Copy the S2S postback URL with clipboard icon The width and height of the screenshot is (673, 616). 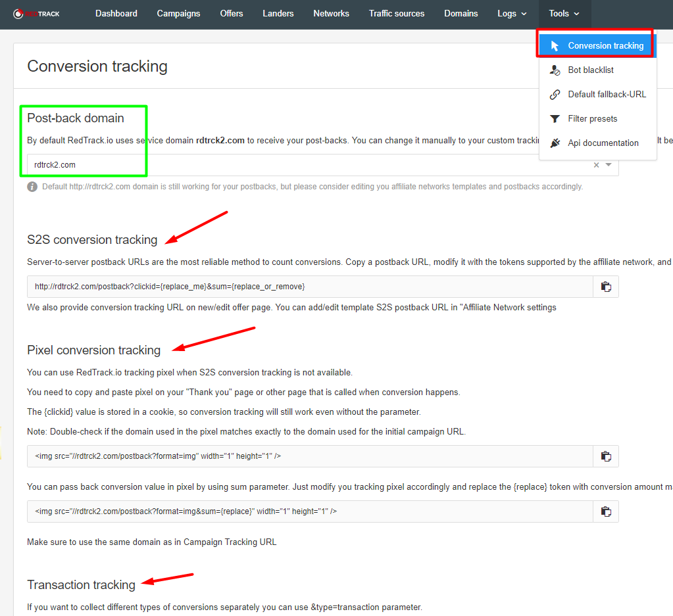coord(606,287)
